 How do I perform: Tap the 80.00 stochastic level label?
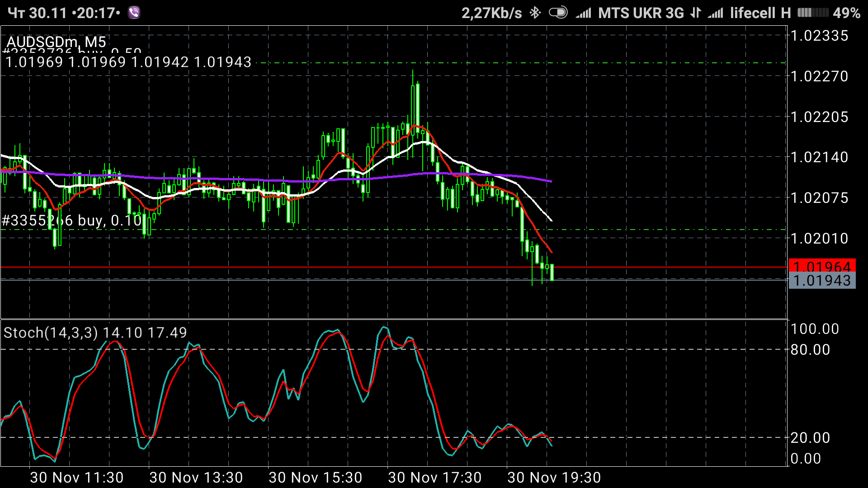pyautogui.click(x=810, y=350)
